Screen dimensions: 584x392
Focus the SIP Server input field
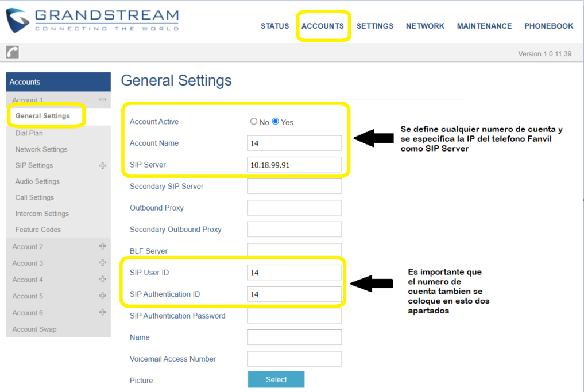click(294, 165)
